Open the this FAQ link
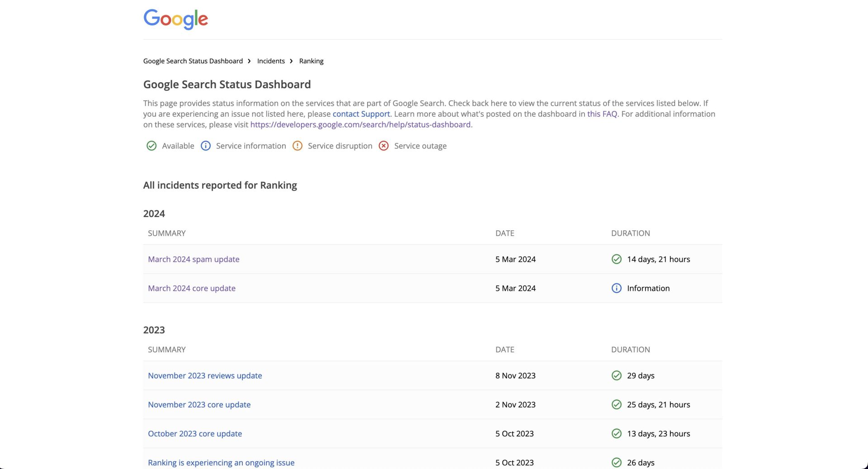Viewport: 868px width, 469px height. point(602,114)
